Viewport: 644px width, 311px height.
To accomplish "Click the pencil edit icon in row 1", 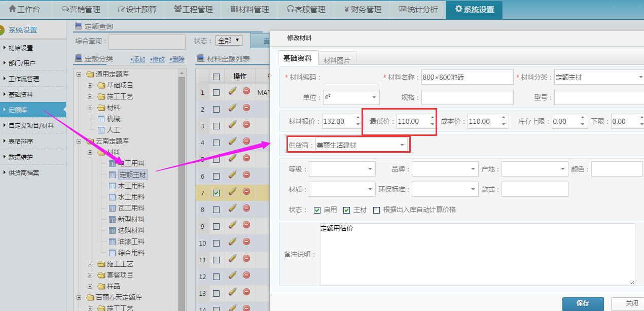I will (233, 91).
